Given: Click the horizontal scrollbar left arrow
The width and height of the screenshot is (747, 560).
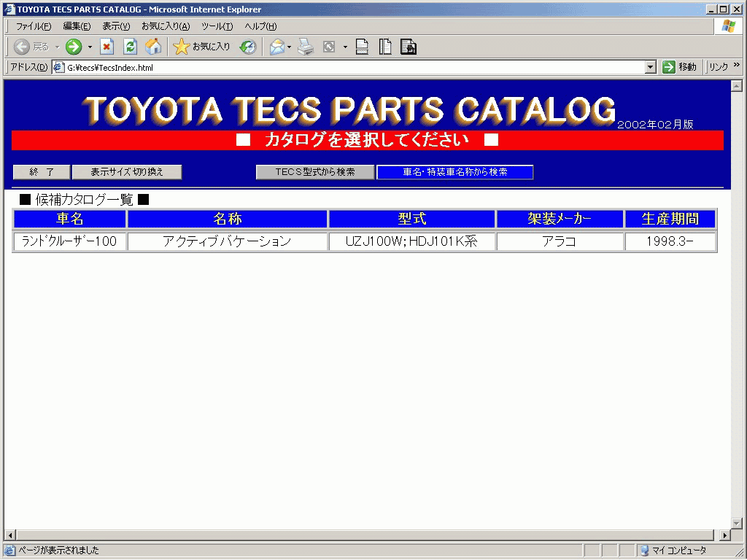Looking at the screenshot, I should click(10, 534).
